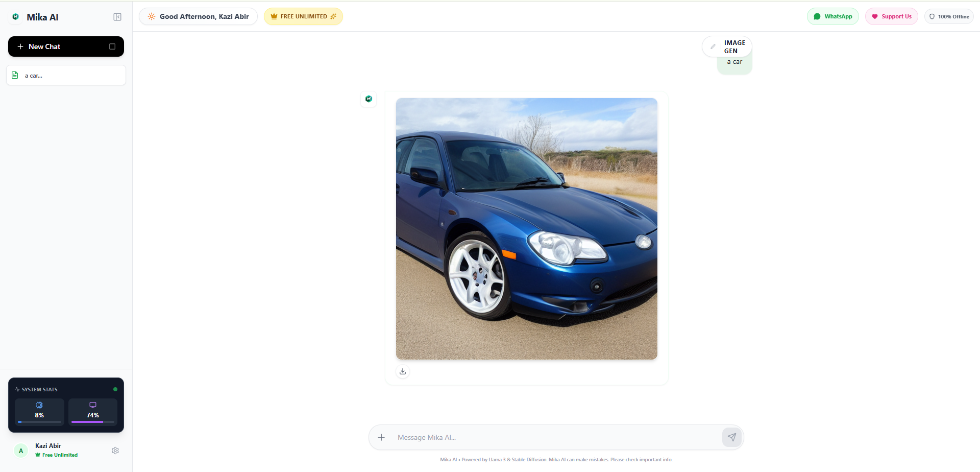Open the WhatsApp link
Screen dimensions: 980x472
[832, 16]
